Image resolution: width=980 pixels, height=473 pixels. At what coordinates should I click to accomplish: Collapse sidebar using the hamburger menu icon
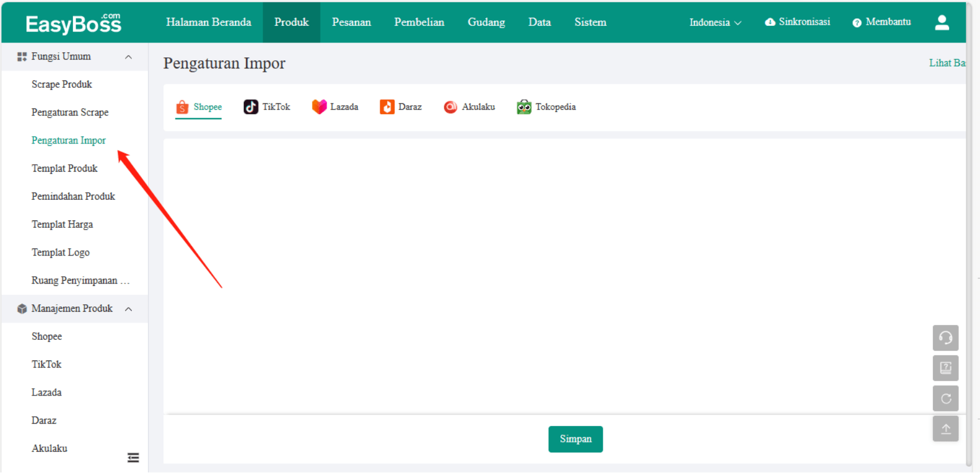click(133, 458)
